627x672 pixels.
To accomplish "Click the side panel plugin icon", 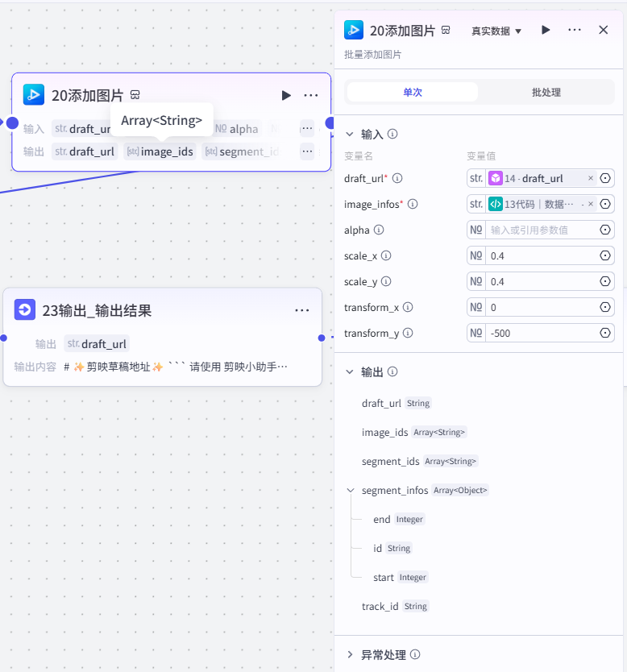I will click(x=354, y=30).
